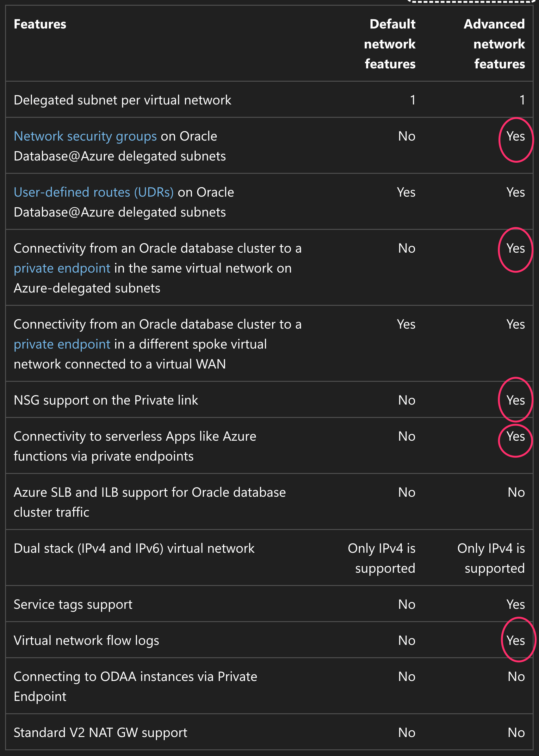
Task: Click 'Azure SLB and ILB support' row text
Action: click(149, 502)
